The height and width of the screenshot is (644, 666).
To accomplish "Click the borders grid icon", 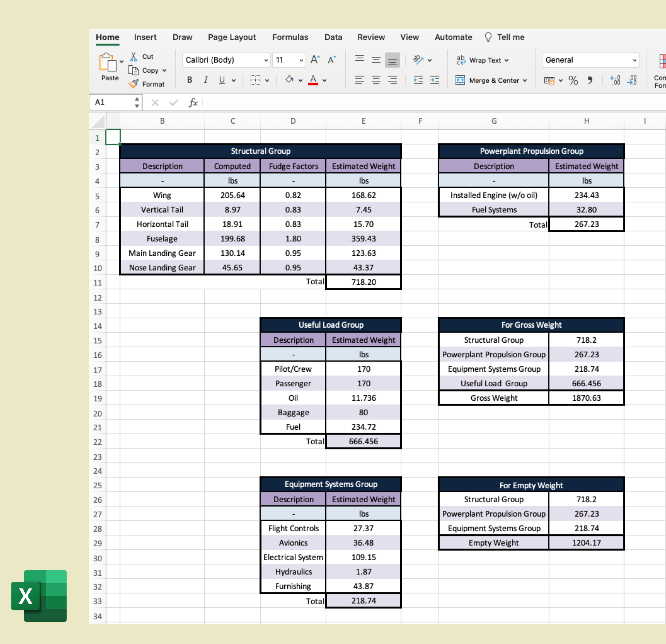I will (x=255, y=80).
